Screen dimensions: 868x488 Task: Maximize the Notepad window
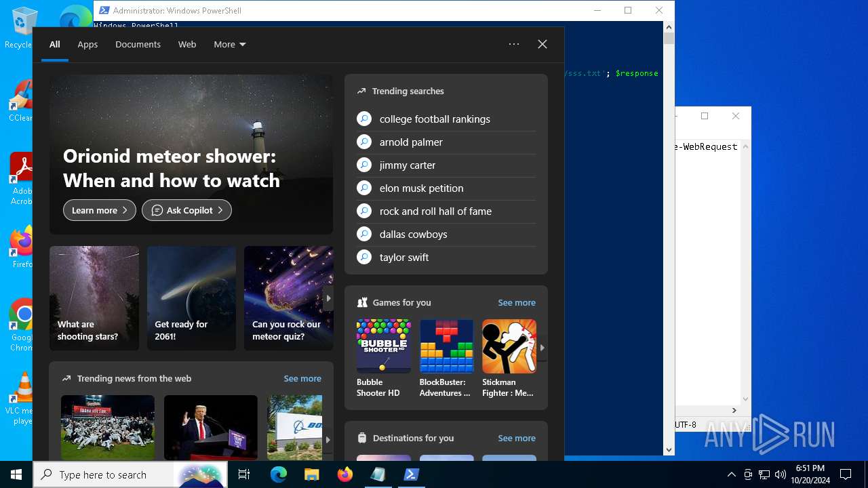[x=705, y=116]
